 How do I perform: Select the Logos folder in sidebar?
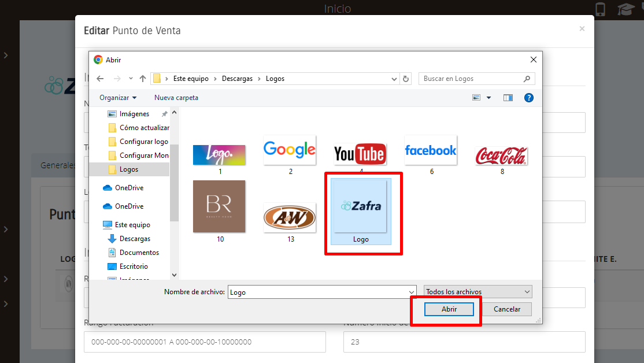[x=129, y=169]
